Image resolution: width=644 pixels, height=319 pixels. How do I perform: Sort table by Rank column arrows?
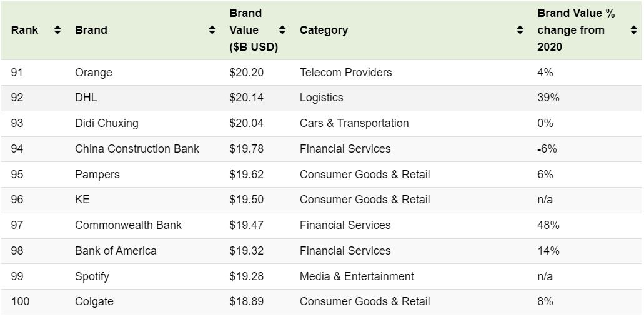tap(57, 30)
